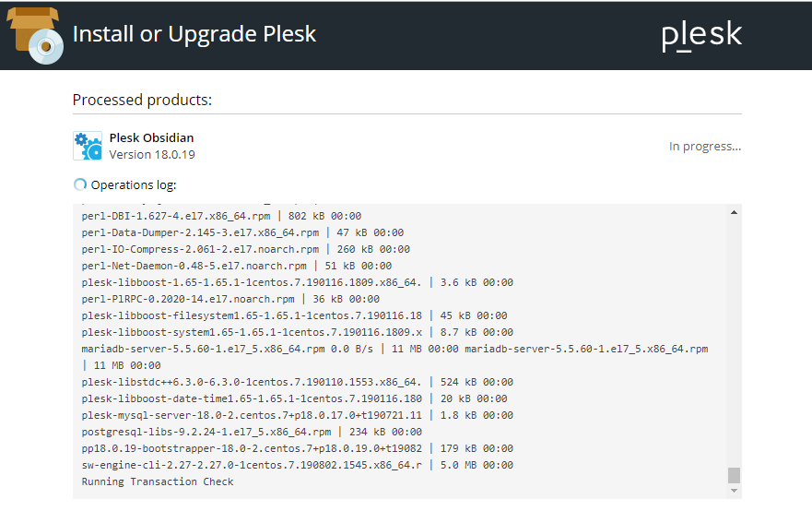The height and width of the screenshot is (511, 812).
Task: Click the operations log scrollbar thumb
Action: pyautogui.click(x=734, y=475)
